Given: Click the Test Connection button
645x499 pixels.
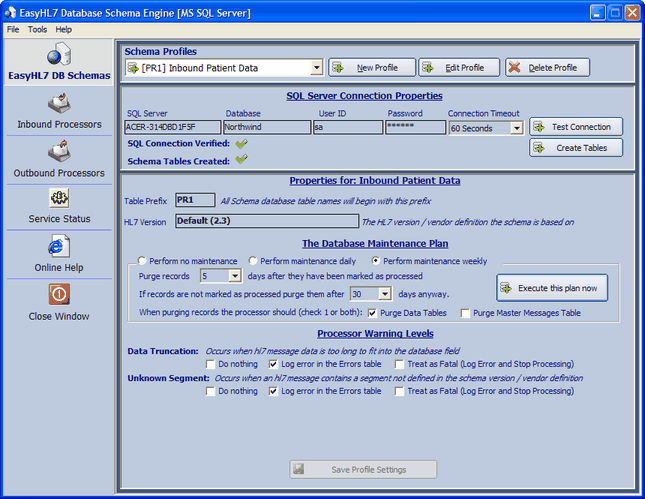Looking at the screenshot, I should [575, 127].
